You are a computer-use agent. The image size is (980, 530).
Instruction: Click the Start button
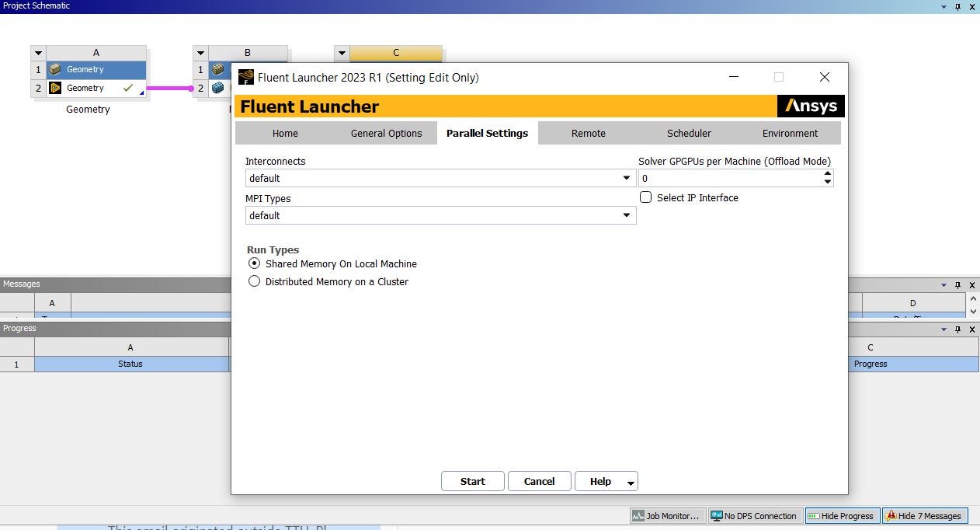tap(472, 481)
